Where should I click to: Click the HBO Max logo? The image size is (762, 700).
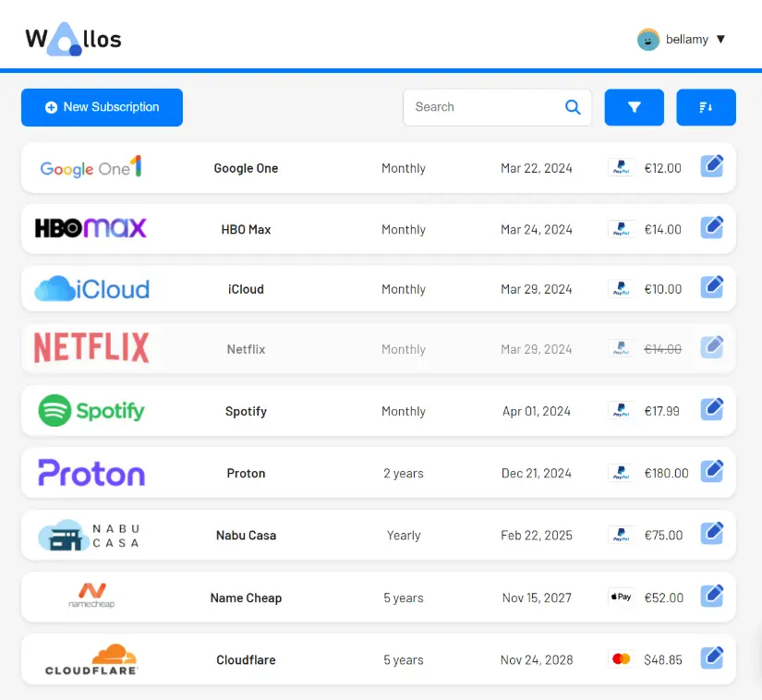tap(91, 228)
